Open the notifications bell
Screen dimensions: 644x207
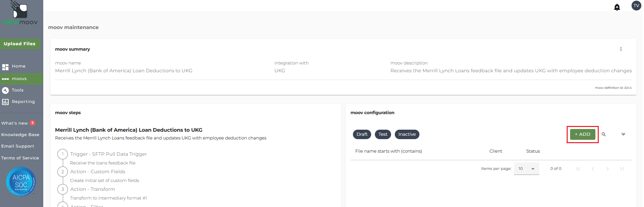(x=617, y=7)
